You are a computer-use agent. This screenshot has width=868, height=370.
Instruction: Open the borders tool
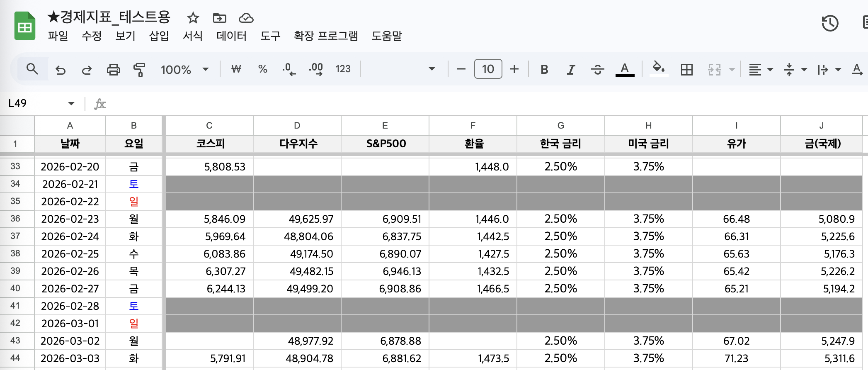[687, 69]
